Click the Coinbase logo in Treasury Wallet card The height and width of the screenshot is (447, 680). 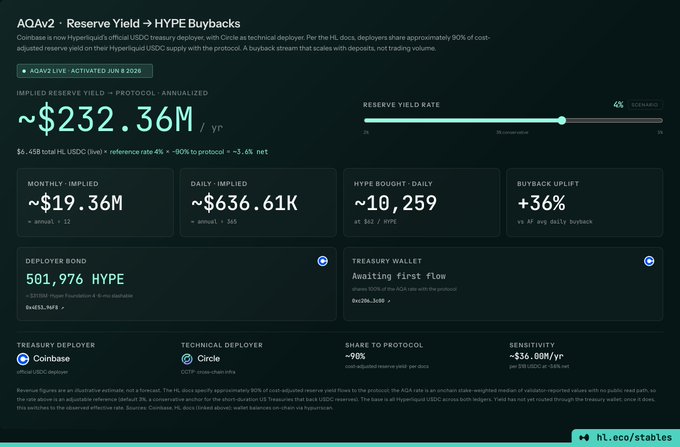tap(649, 261)
